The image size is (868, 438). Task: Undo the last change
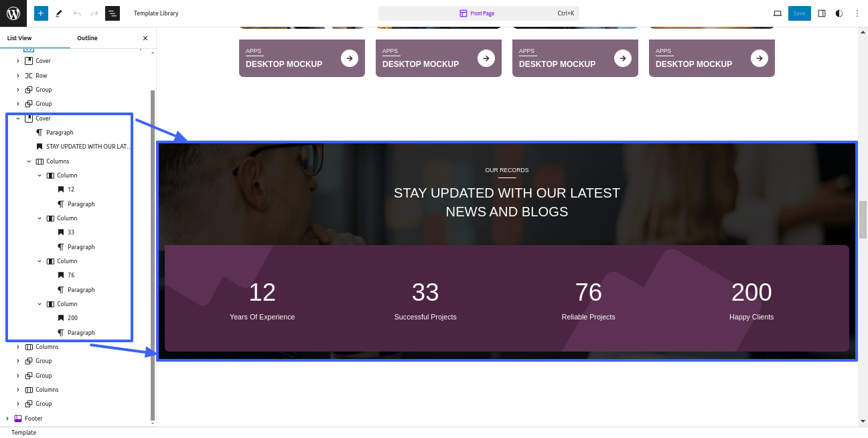point(77,13)
